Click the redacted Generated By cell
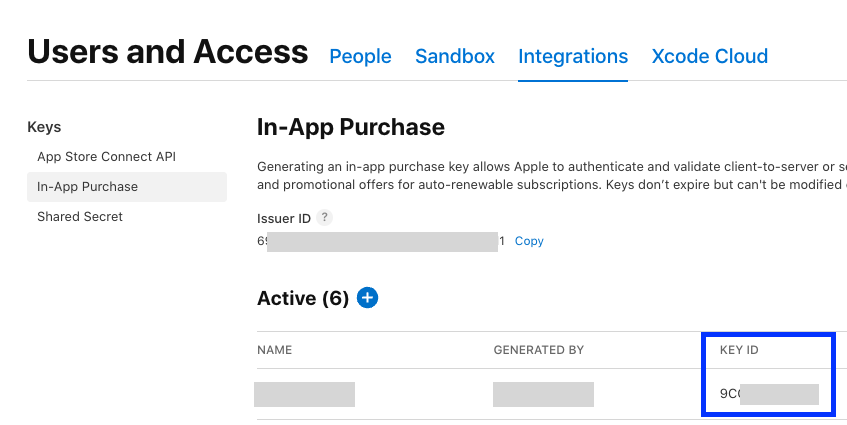 543,394
